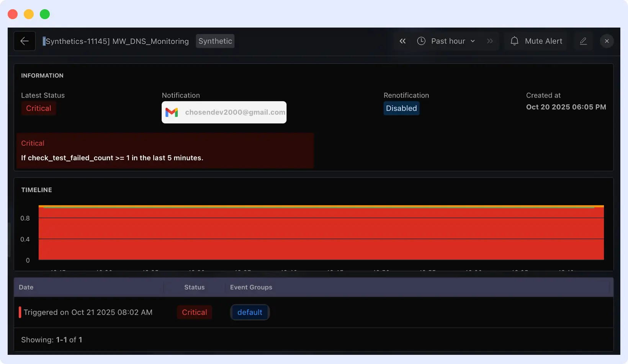This screenshot has width=628, height=364.
Task: Collapse panel with left double-chevron icon
Action: pyautogui.click(x=402, y=41)
